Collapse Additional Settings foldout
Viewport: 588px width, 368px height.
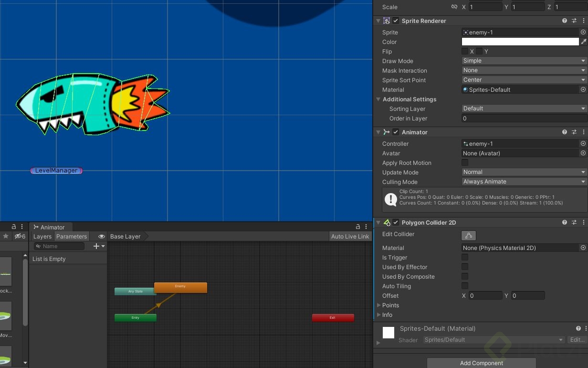coord(378,99)
